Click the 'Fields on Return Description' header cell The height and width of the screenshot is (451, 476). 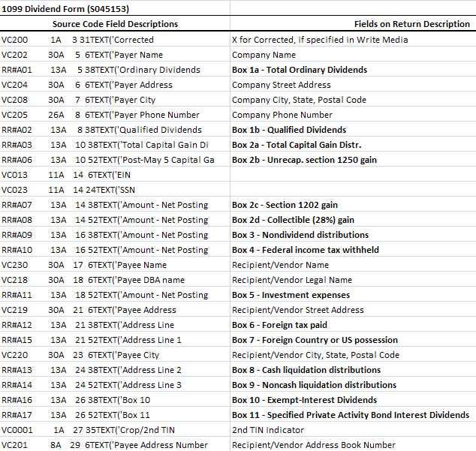click(x=353, y=24)
